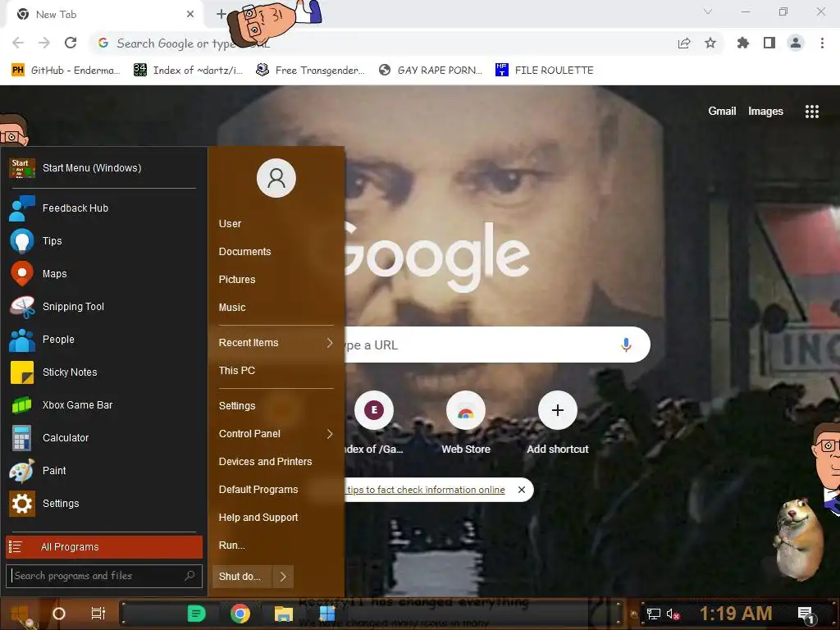This screenshot has width=840, height=630.
Task: Open shut down options arrow
Action: (x=283, y=577)
